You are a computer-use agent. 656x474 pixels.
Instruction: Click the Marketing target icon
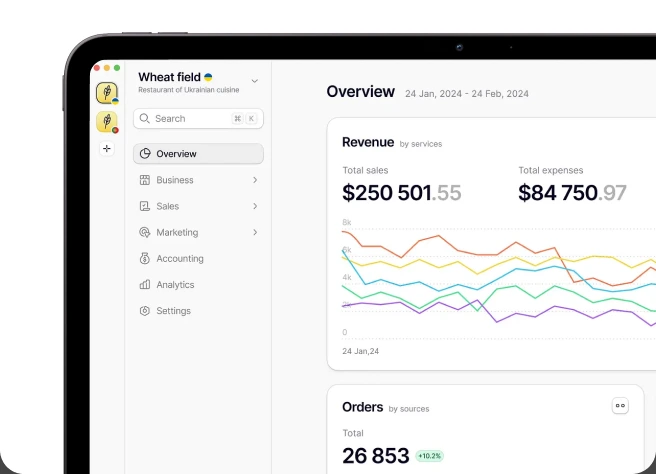click(145, 232)
